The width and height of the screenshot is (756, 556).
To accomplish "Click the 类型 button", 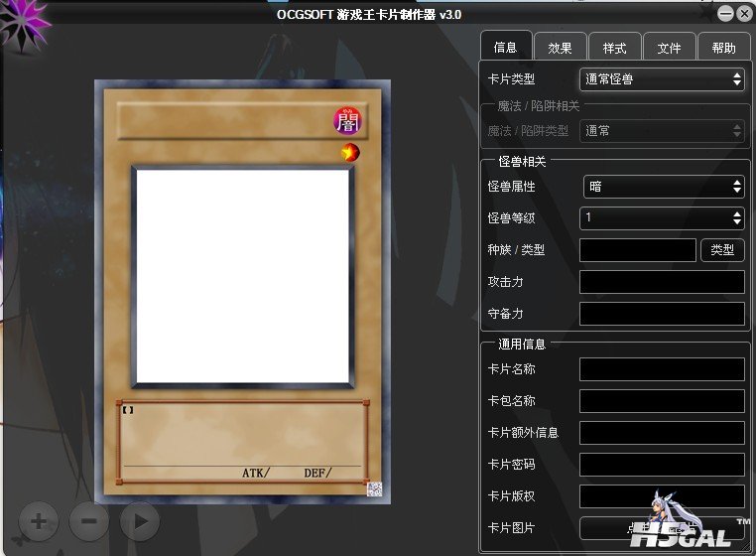I will (x=722, y=250).
